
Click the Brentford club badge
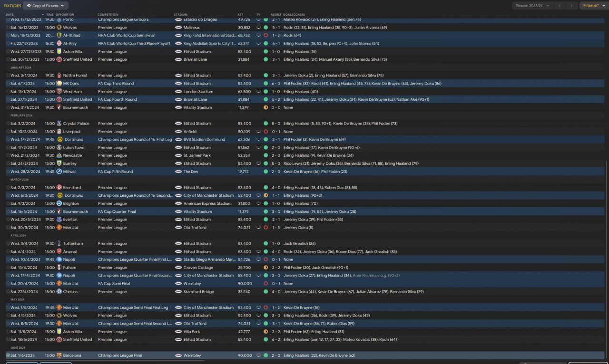click(59, 188)
